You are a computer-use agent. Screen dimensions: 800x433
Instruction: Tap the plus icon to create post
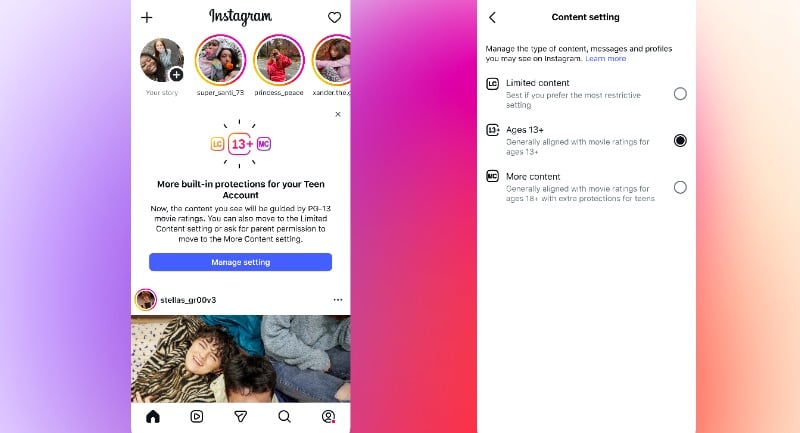[x=147, y=17]
